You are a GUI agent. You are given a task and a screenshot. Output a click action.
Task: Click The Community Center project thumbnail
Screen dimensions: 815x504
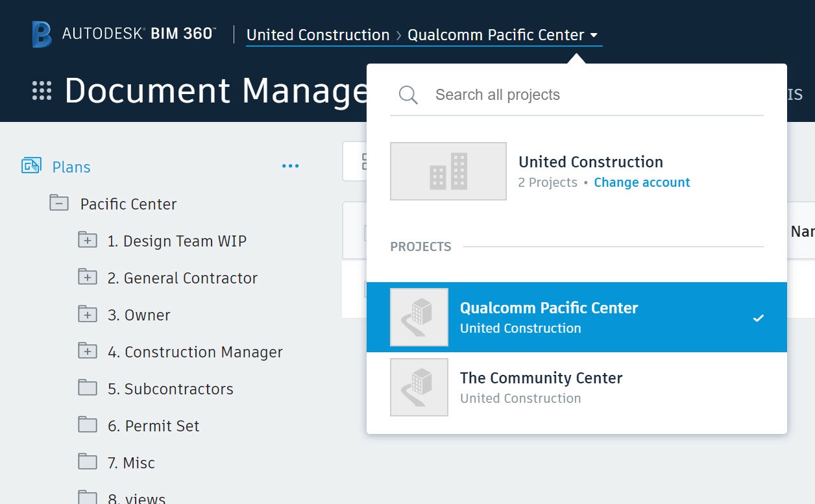(419, 387)
